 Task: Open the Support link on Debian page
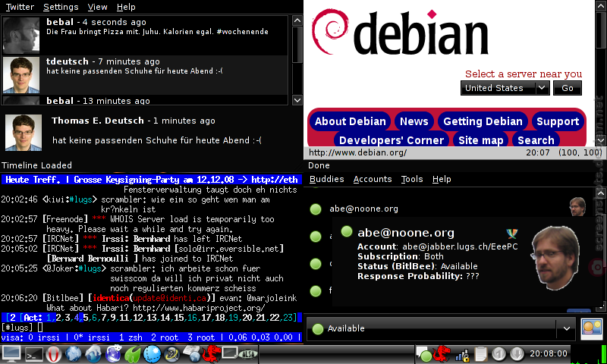click(x=558, y=121)
